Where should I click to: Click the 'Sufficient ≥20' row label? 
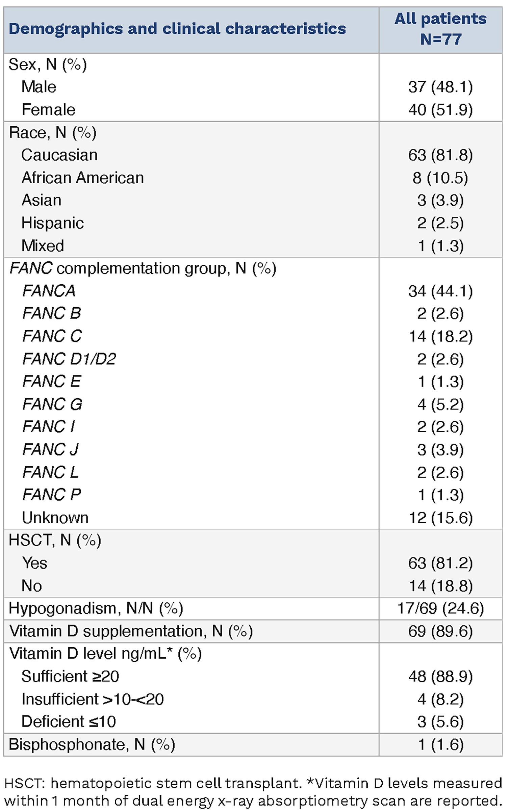tap(70, 676)
